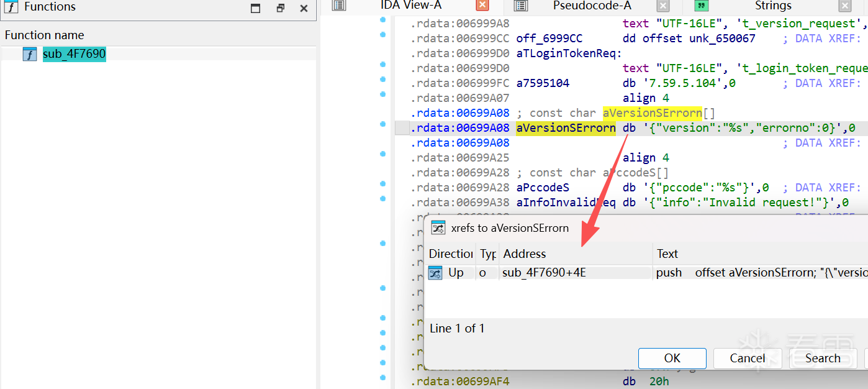Image resolution: width=868 pixels, height=389 pixels.
Task: Sort xrefs by Type column
Action: point(488,254)
